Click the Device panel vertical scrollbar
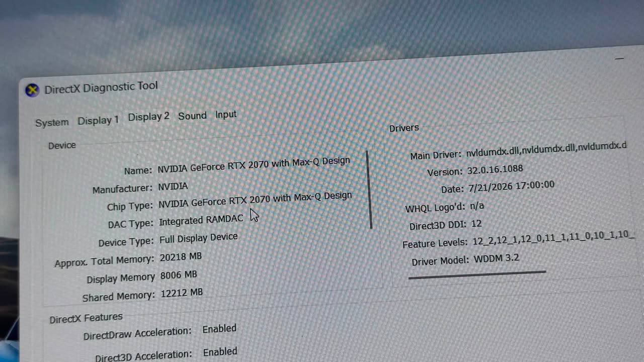644x362 pixels. coord(370,190)
